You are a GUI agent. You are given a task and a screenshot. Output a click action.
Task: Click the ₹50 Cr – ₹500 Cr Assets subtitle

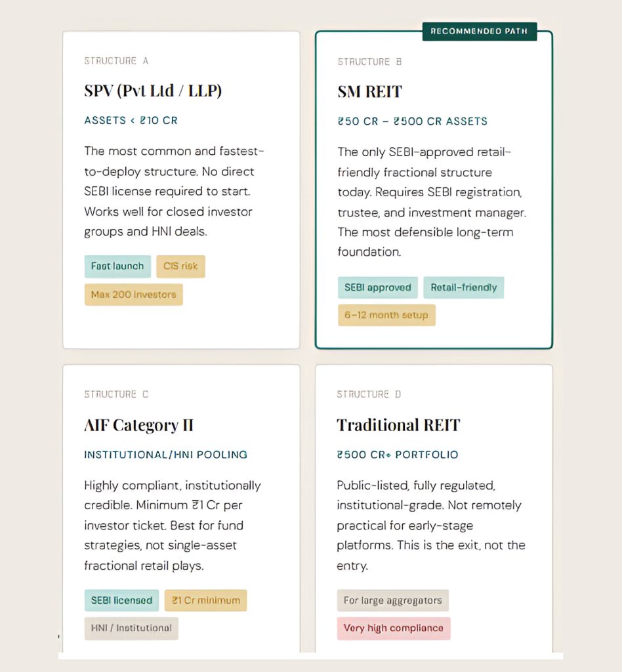click(413, 121)
